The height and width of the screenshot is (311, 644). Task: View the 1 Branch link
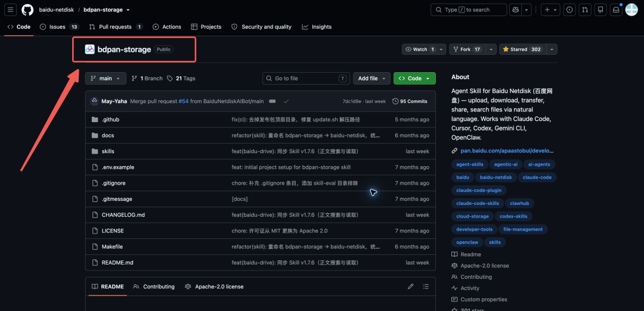pos(147,79)
